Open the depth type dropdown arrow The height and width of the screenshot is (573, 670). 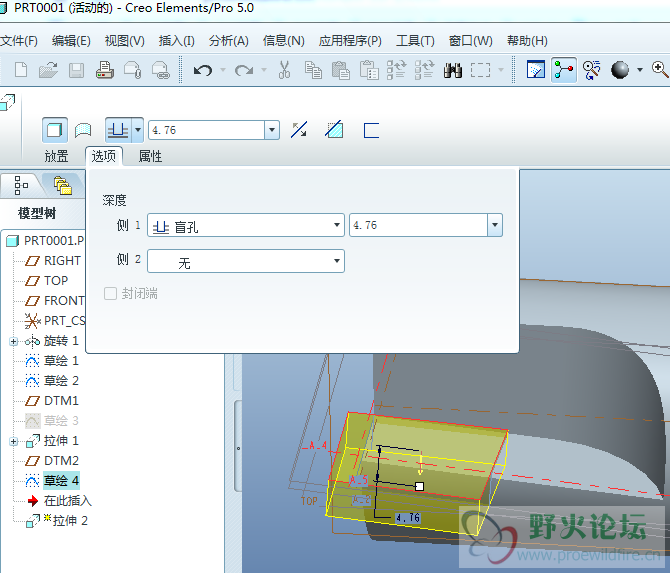(138, 130)
